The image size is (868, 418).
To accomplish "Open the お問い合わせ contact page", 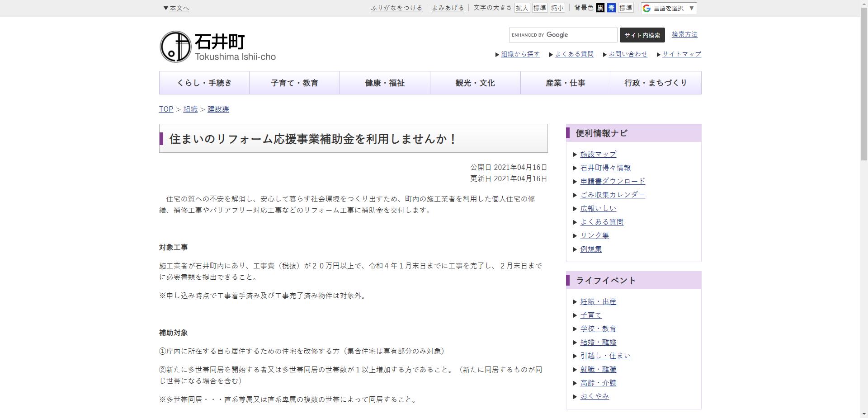I will [x=627, y=54].
